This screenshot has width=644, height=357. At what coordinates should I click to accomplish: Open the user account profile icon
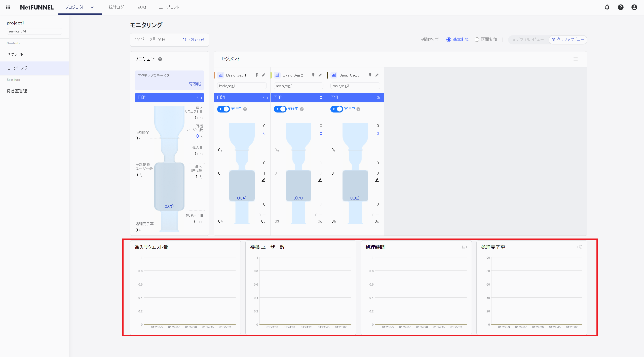pyautogui.click(x=634, y=7)
